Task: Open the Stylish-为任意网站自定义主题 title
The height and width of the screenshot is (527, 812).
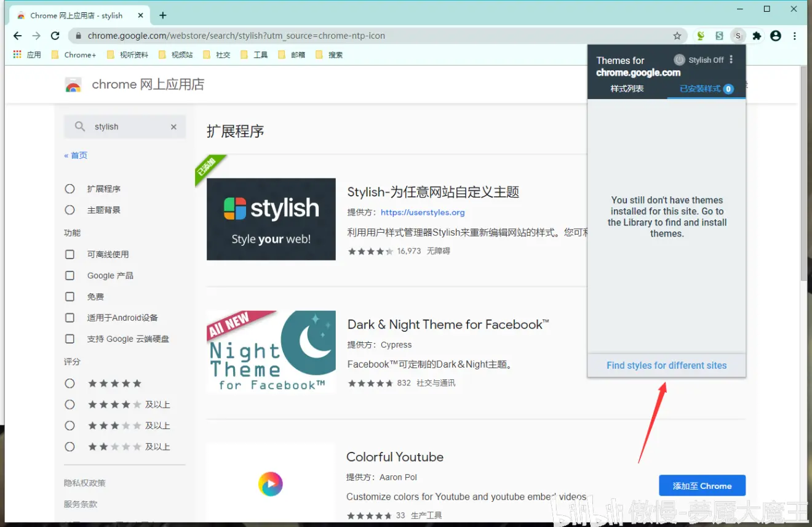Action: pos(433,192)
